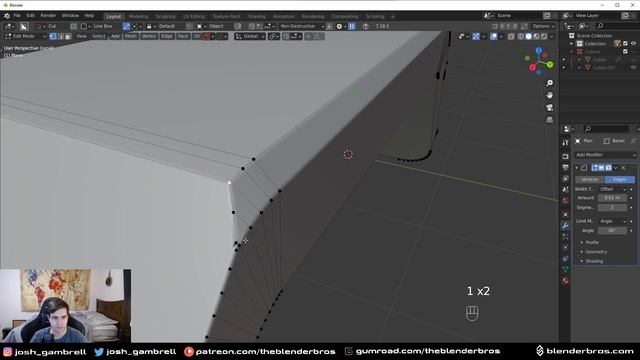Viewport: 640px width, 360px height.
Task: Enable vertex select mode
Action: (x=53, y=36)
